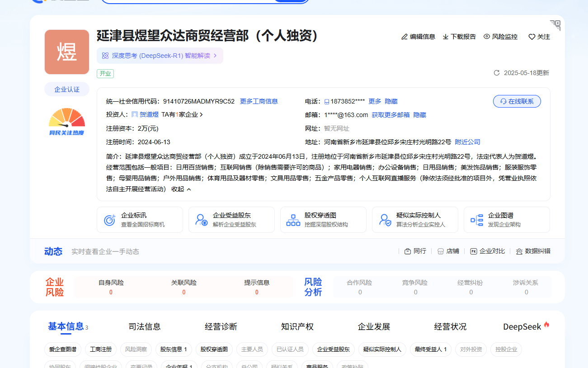Hide the phone number via 隐藏
The height and width of the screenshot is (368, 588).
(x=390, y=101)
